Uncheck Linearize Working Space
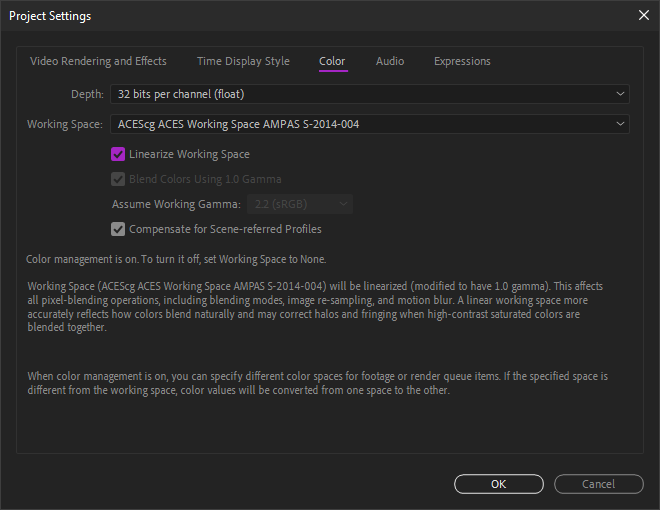 point(118,154)
